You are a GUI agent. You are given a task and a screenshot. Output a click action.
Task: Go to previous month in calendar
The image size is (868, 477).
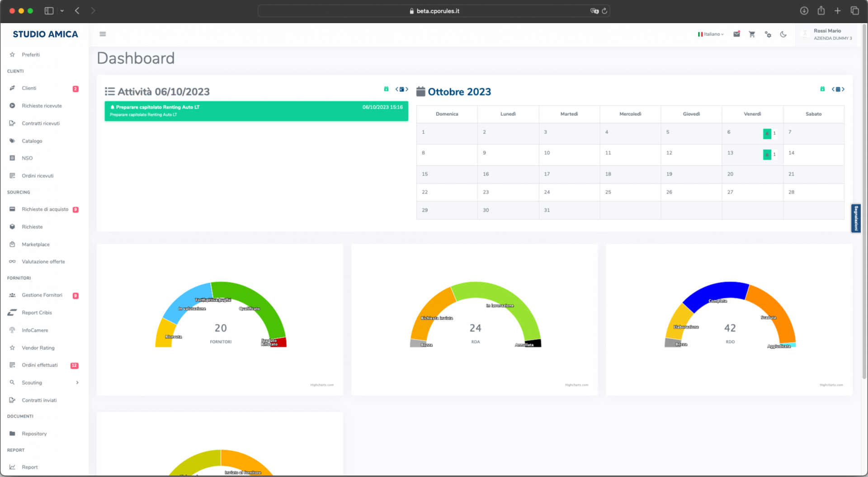pyautogui.click(x=833, y=89)
